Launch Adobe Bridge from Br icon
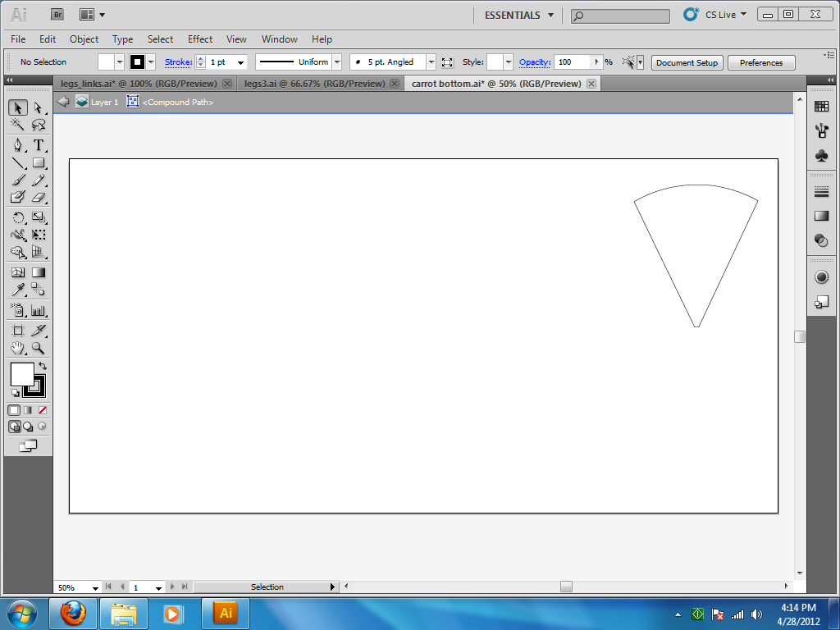This screenshot has width=840, height=630. click(x=57, y=15)
